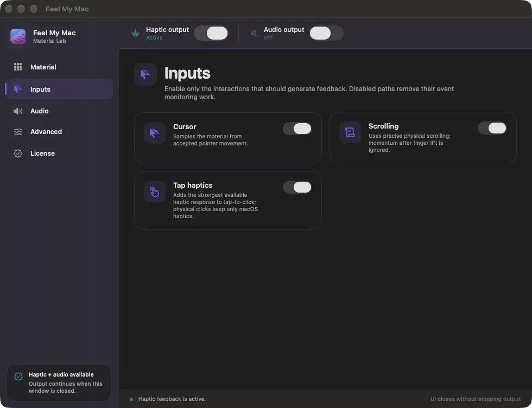Toggle the Audio output switch
532x408 pixels.
click(x=326, y=33)
